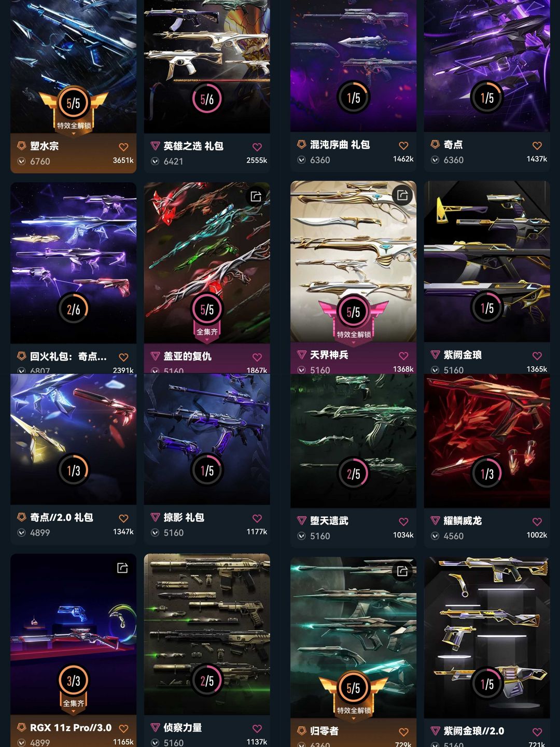Like the 混沌序曲 礼包 bundle
Screen dimensions: 560x747
(403, 146)
